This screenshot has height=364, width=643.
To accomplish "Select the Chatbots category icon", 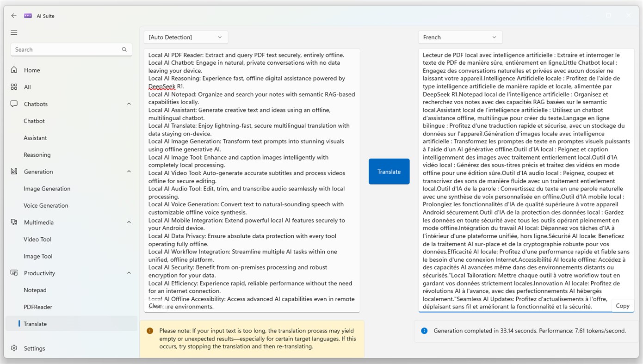I will tap(14, 104).
